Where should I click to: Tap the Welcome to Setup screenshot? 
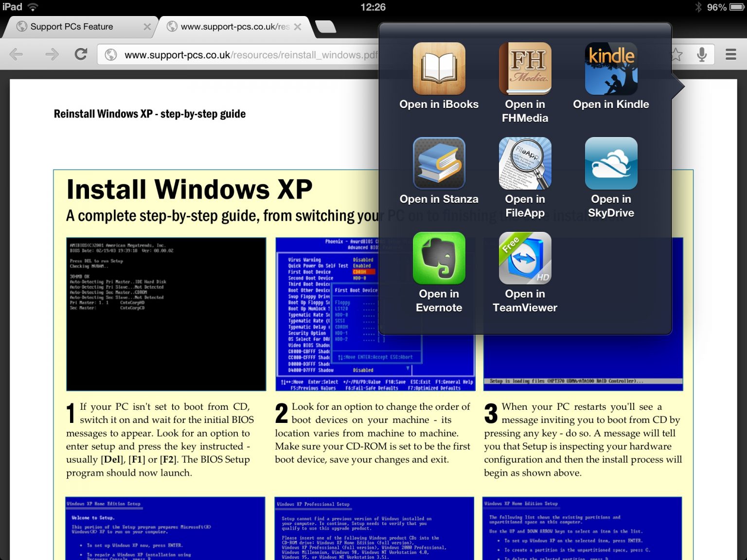[x=165, y=528]
